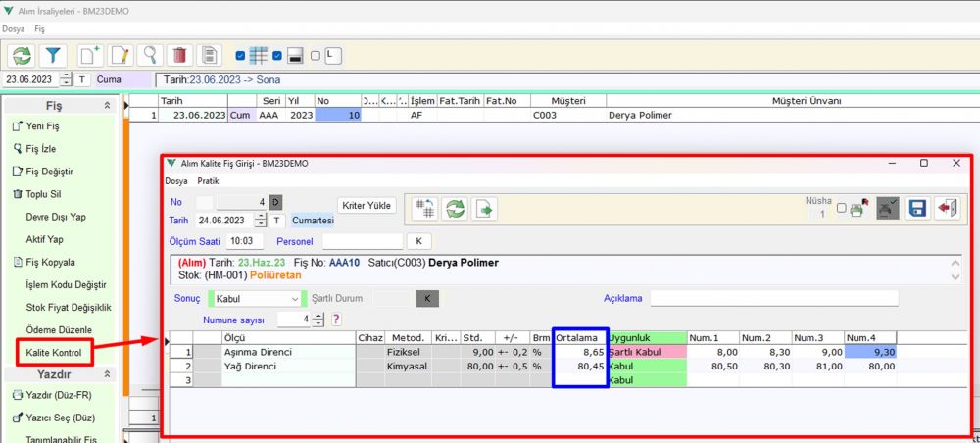Open the Dosya menu of main window
Viewport: 980px width, 443px height.
pos(13,29)
